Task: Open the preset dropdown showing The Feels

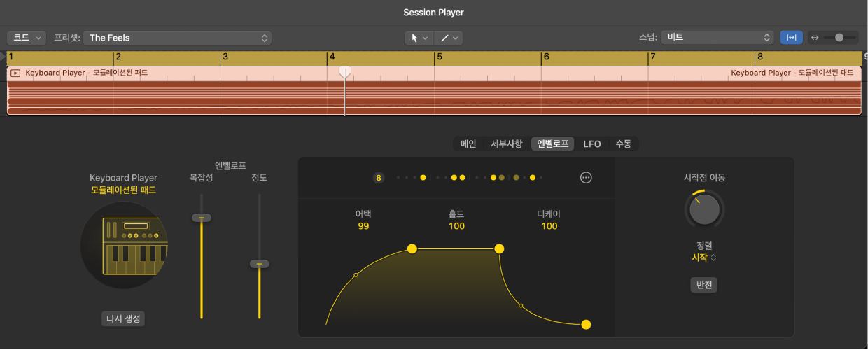Action: [x=177, y=38]
